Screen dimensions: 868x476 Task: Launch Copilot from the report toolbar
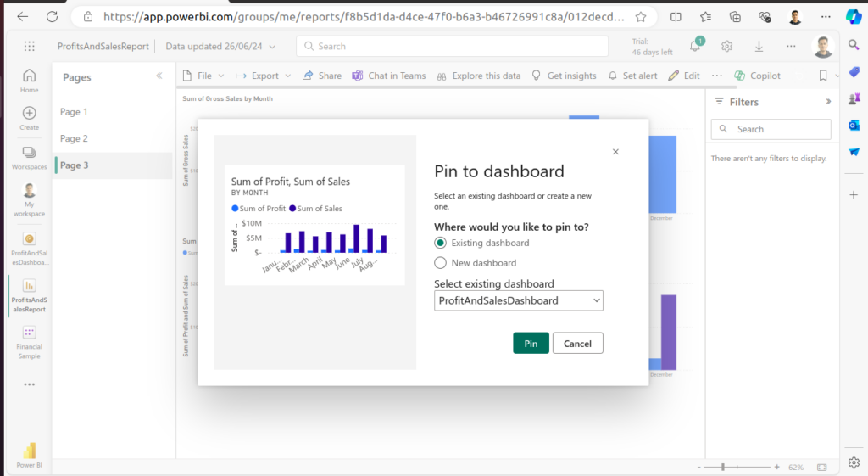coord(757,76)
